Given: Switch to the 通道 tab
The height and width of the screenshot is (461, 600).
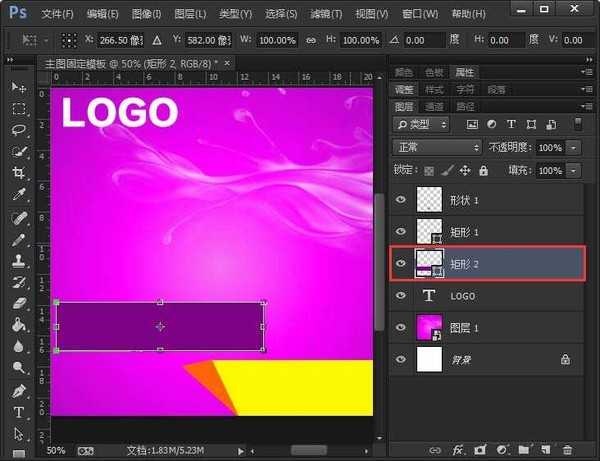Looking at the screenshot, I should coord(434,106).
